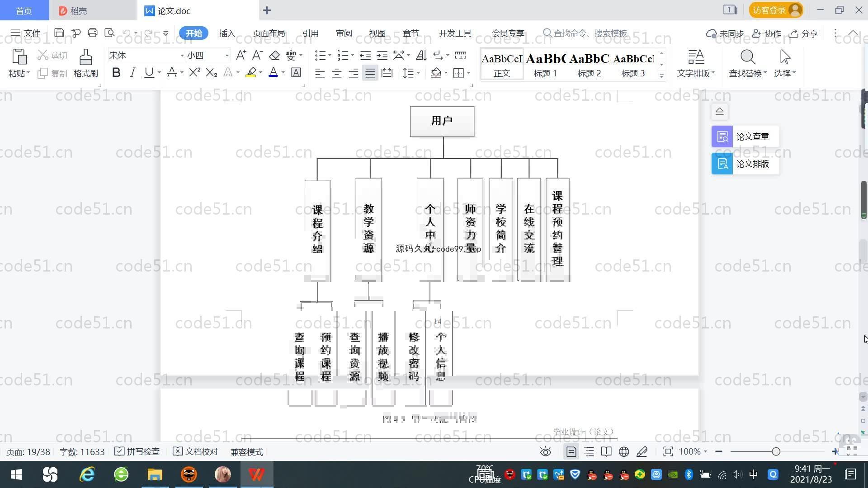Screen dimensions: 868x488
Task: Open the thesis plagiarism check panel
Action: pyautogui.click(x=745, y=136)
